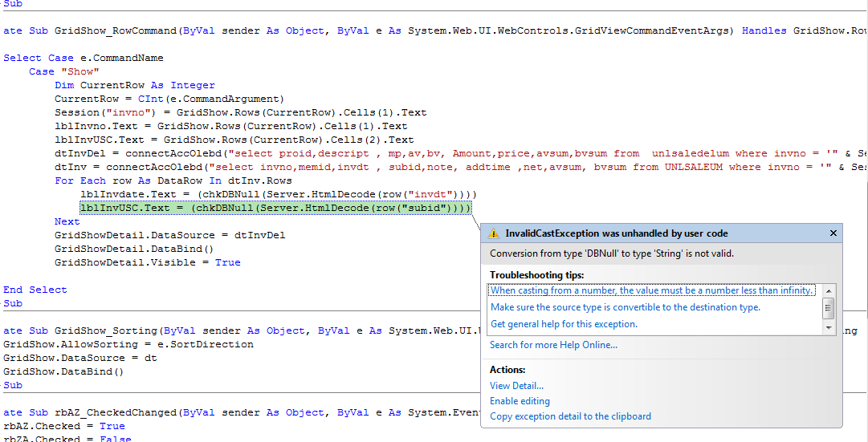Click dtInv = connectAccOlebd query line
The image size is (868, 442).
tap(461, 167)
